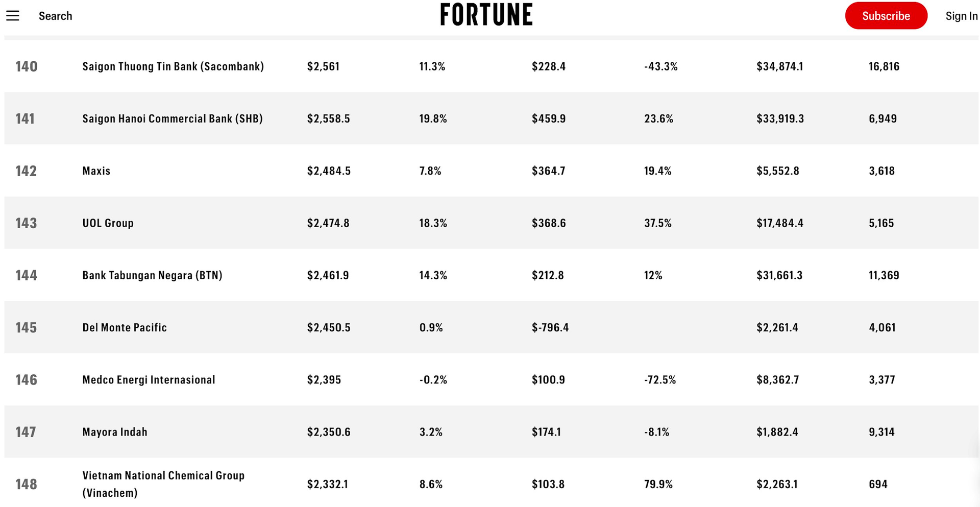Image resolution: width=980 pixels, height=507 pixels.
Task: Click the Search link in header
Action: click(55, 16)
